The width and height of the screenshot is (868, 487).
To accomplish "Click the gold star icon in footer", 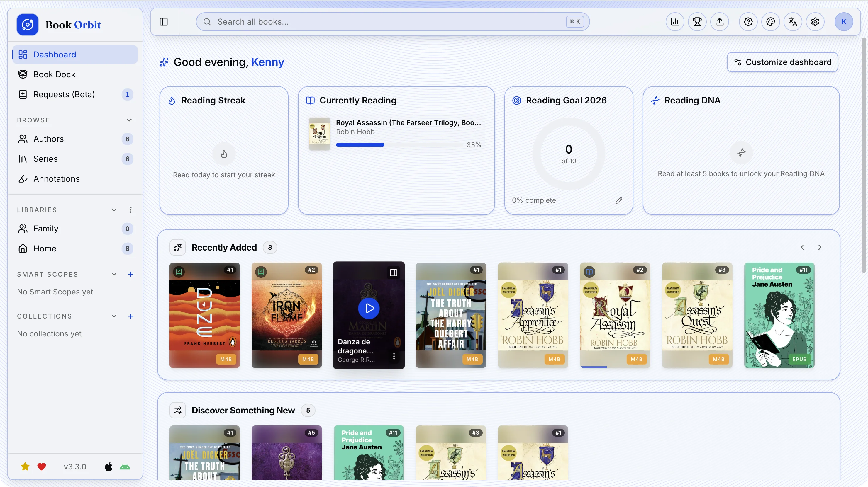I will coord(25,466).
